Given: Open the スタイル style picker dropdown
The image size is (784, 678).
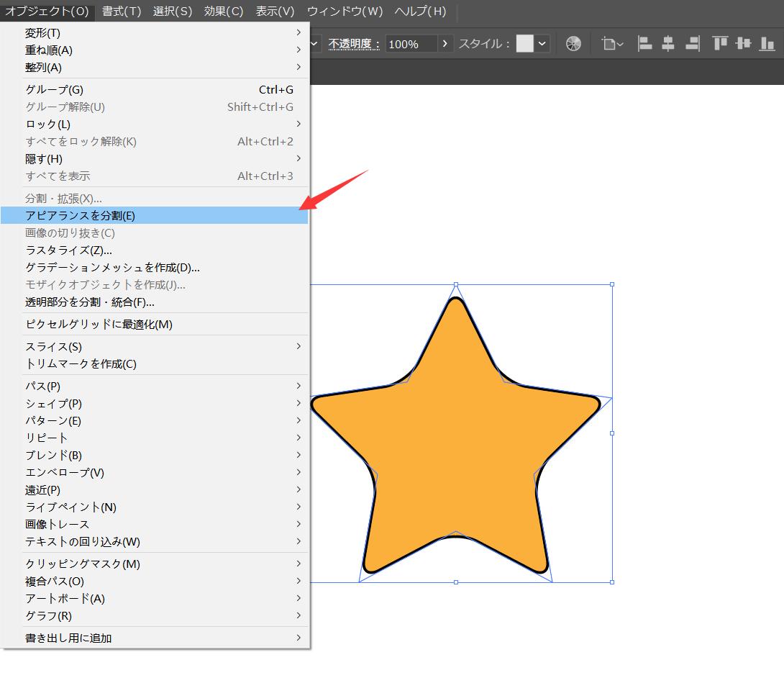Looking at the screenshot, I should [542, 44].
